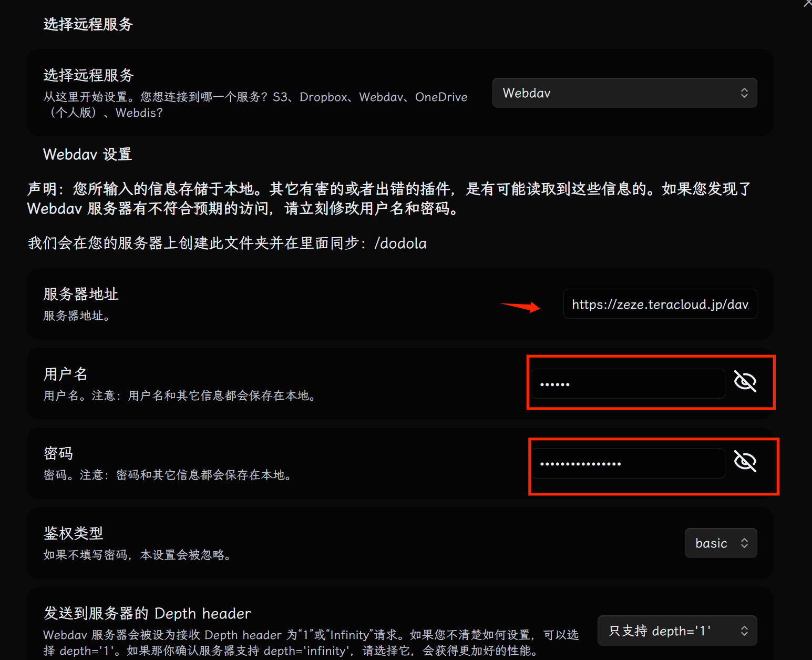Image resolution: width=812 pixels, height=660 pixels.
Task: Open the Depth header depth='1' dropdown
Action: [677, 631]
